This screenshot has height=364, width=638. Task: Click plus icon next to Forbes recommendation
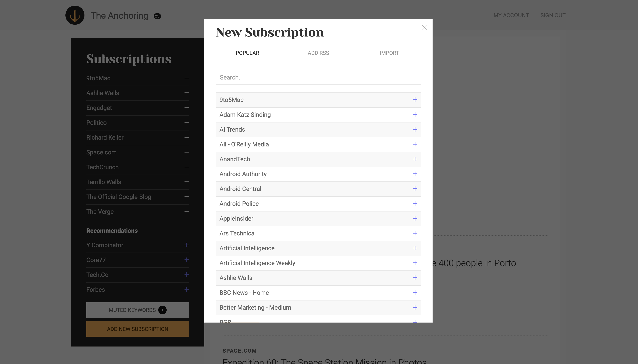(x=186, y=289)
